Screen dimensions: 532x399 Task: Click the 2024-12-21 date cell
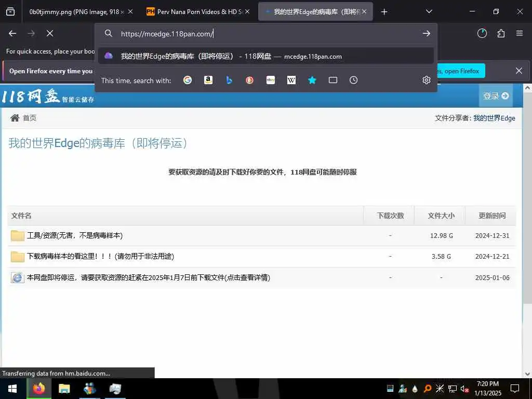point(493,257)
